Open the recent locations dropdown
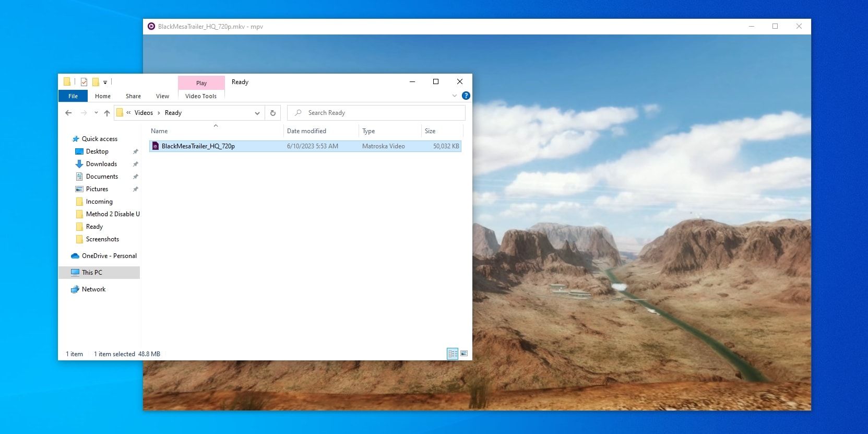 (96, 113)
